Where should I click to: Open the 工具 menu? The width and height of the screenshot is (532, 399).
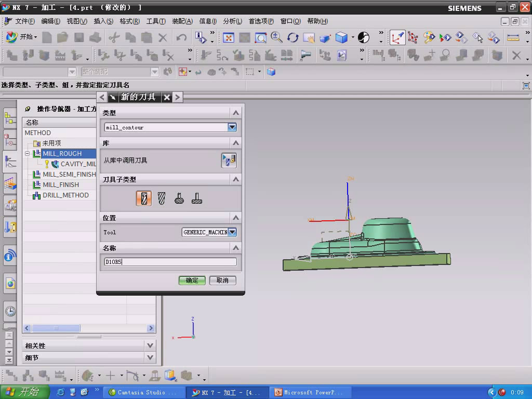[156, 21]
